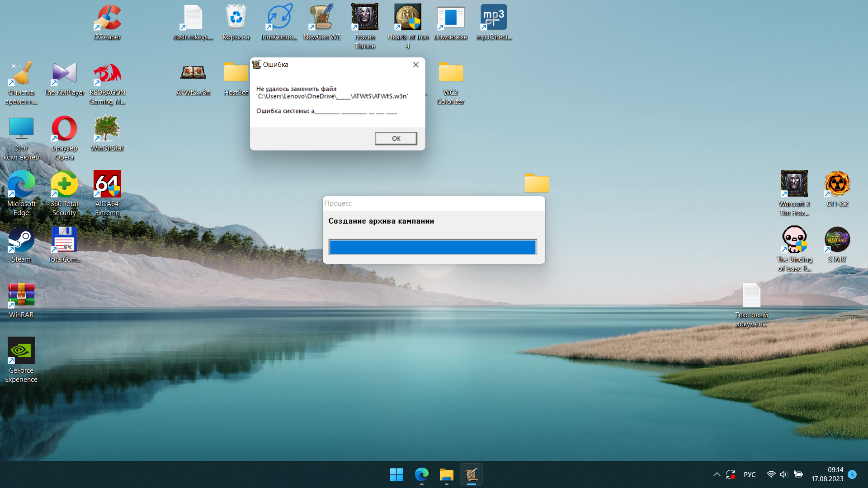The height and width of the screenshot is (488, 868).
Task: Open File Explorer from the taskbar
Action: pos(446,474)
